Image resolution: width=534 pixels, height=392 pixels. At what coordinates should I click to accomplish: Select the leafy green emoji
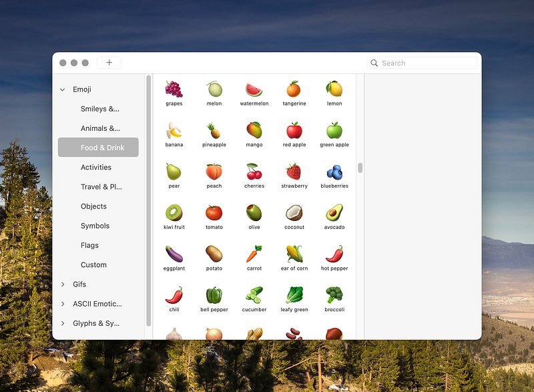point(294,295)
